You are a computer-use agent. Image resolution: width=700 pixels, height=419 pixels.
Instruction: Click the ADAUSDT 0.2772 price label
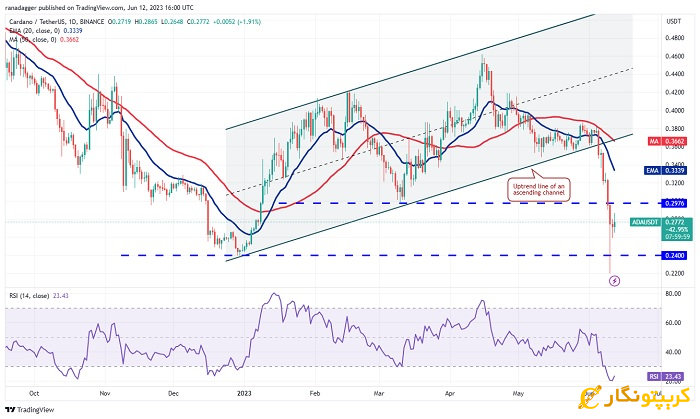[x=662, y=229]
